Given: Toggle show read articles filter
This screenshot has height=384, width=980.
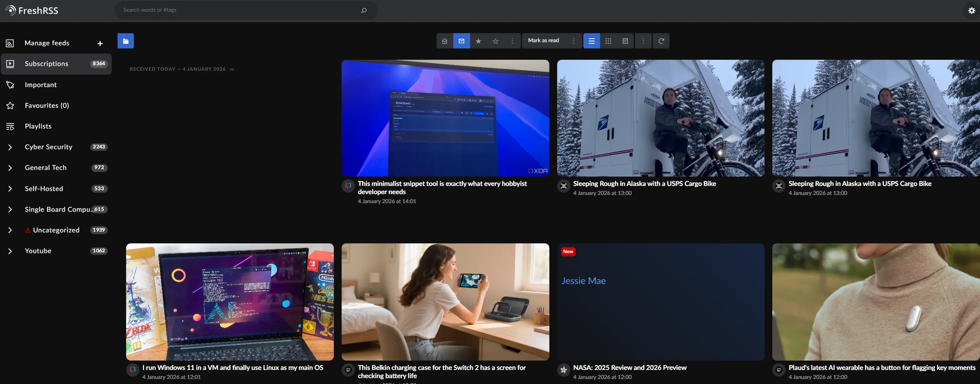Looking at the screenshot, I should click(x=445, y=41).
